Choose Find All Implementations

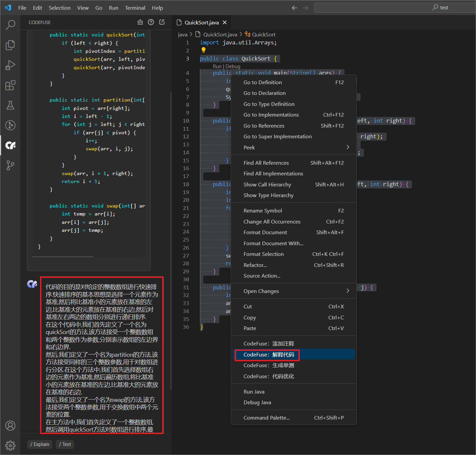tap(294, 173)
